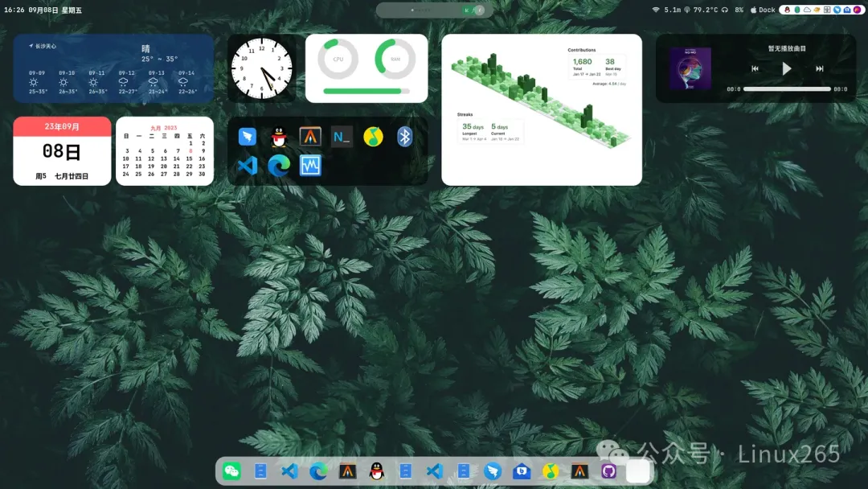Click the green indicator in top center pill
This screenshot has width=868, height=489.
point(467,10)
